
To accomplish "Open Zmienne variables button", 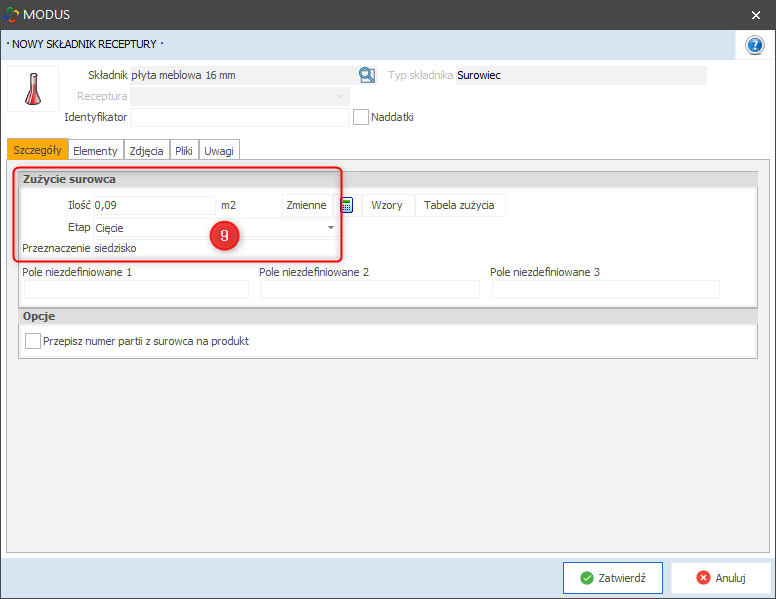I will (x=306, y=205).
